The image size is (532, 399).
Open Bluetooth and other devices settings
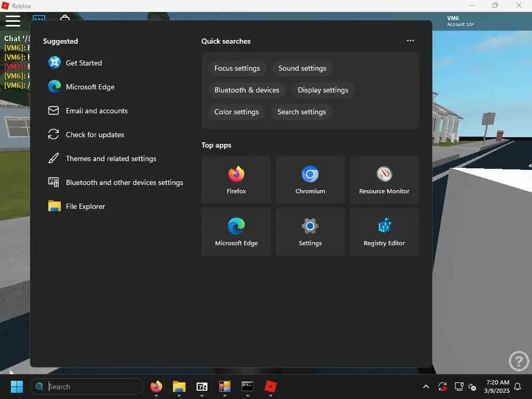point(116,182)
